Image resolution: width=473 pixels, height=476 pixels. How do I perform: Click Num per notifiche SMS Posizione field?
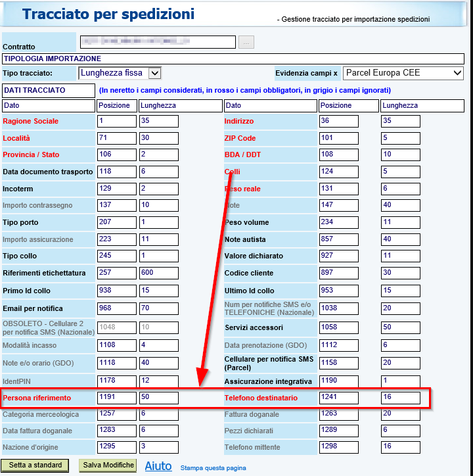[x=338, y=308]
